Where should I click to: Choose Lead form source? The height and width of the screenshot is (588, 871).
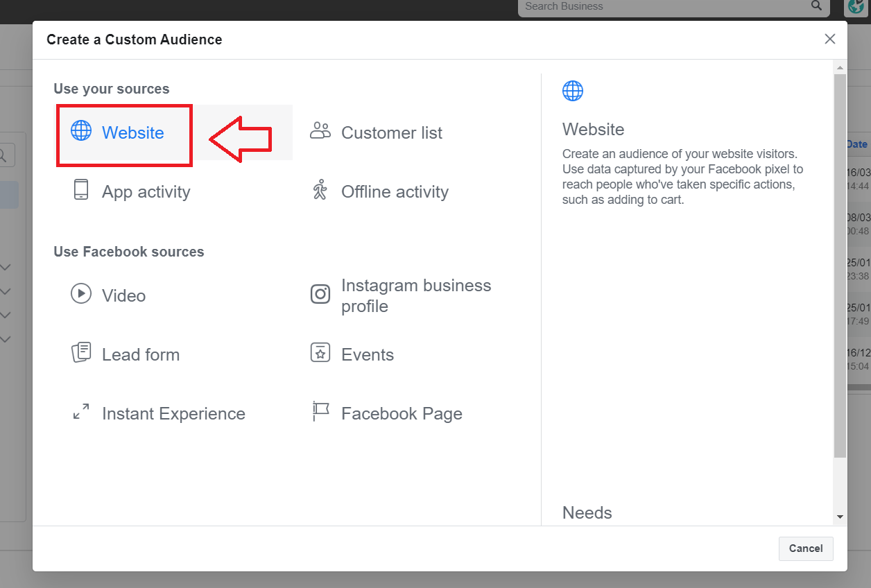point(141,354)
